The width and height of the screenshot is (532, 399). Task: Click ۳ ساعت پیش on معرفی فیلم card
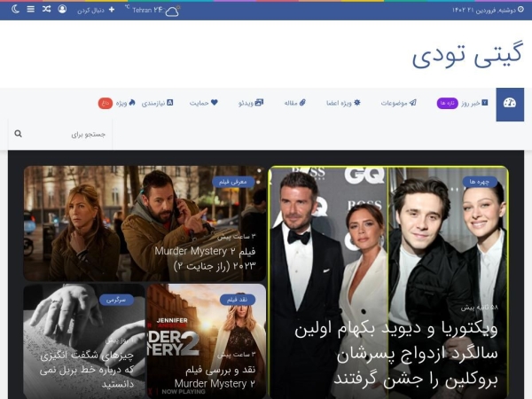tap(237, 237)
